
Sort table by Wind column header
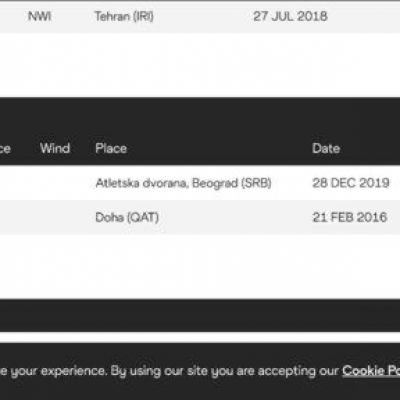(x=55, y=148)
